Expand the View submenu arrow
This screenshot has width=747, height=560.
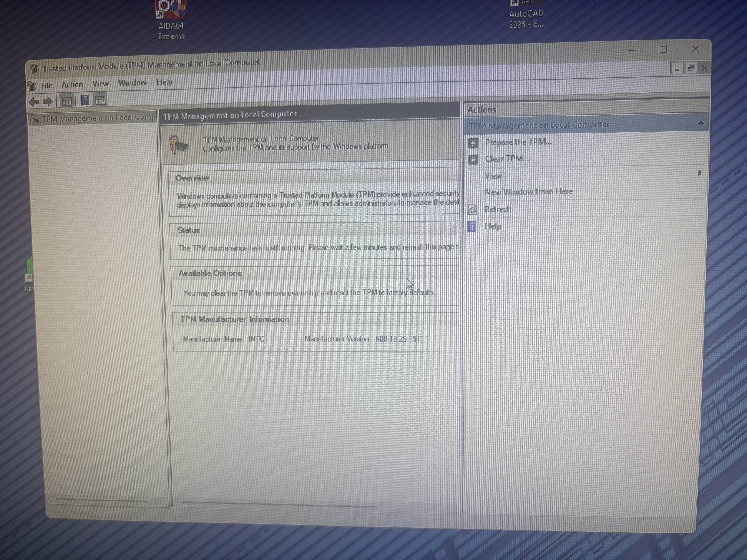click(x=700, y=173)
